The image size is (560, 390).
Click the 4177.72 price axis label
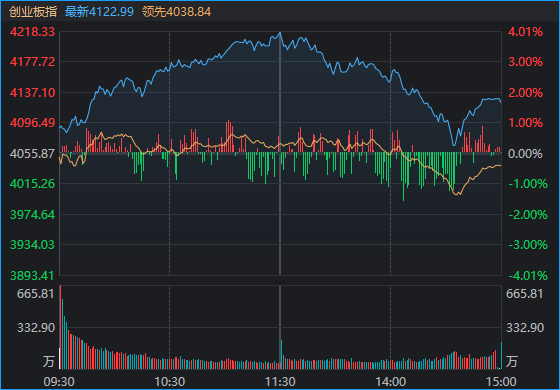pyautogui.click(x=32, y=62)
